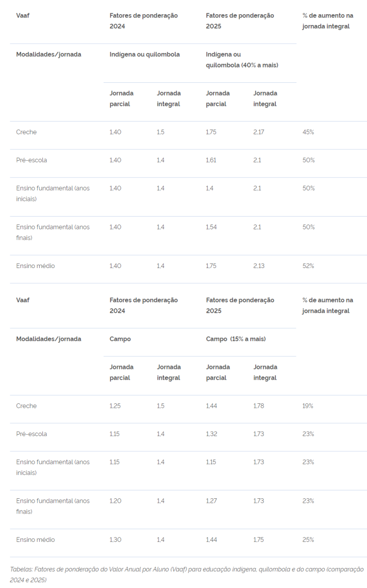
Task: Select the 1,20 partial value in Campo table
Action: pos(116,501)
